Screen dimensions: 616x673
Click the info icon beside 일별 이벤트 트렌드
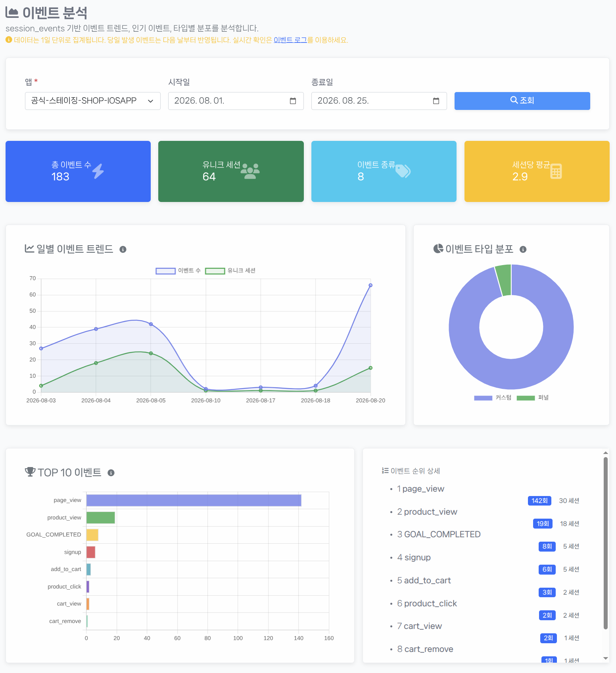click(x=123, y=249)
